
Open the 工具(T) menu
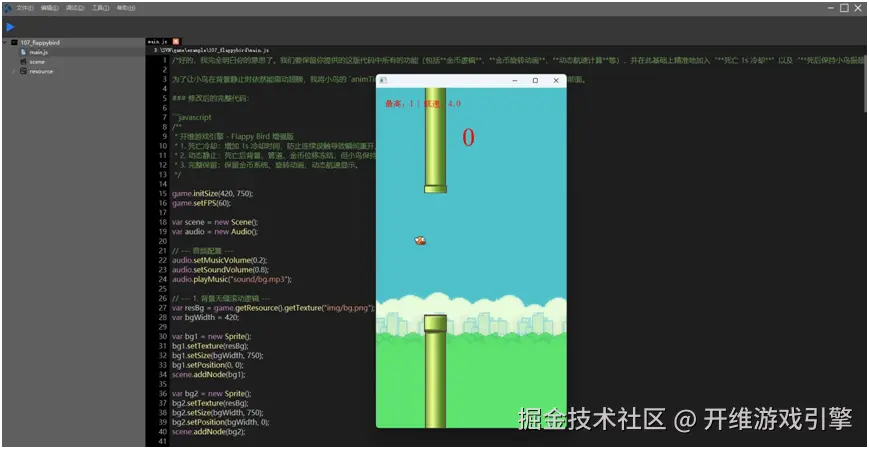[100, 8]
